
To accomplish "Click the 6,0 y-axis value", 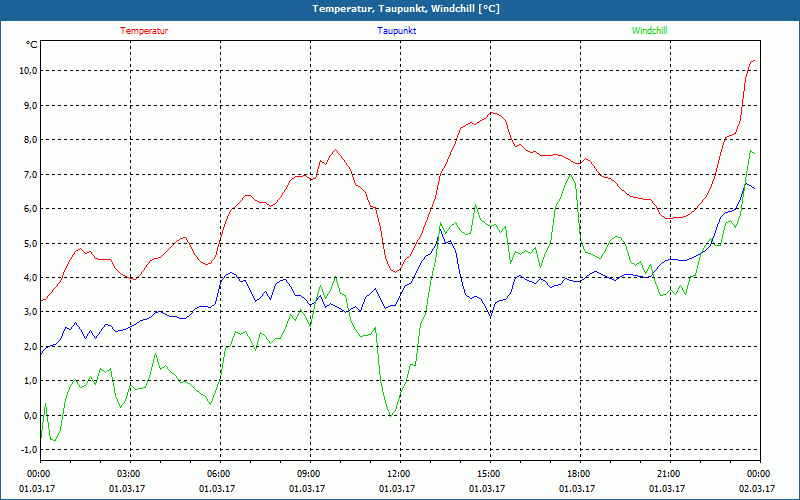I will pyautogui.click(x=29, y=209).
